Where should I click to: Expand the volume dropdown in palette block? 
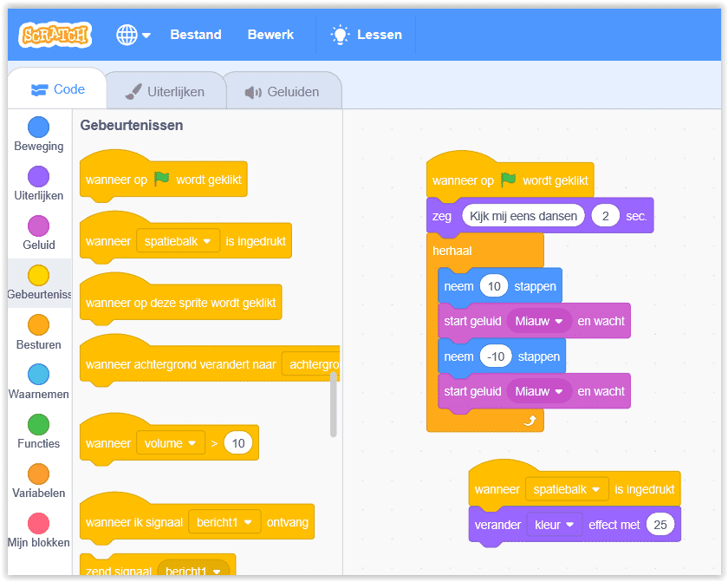[x=171, y=443]
